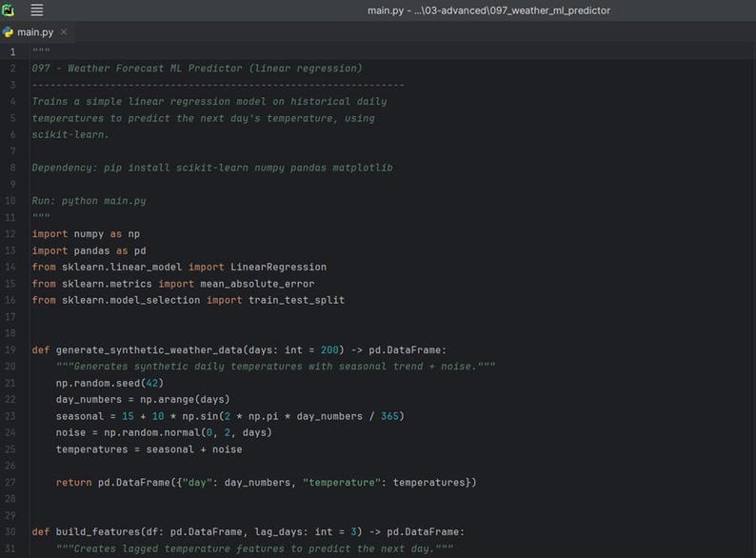Click the window title 'main.py - ...097_weather_ml_predictor'

[x=488, y=10]
